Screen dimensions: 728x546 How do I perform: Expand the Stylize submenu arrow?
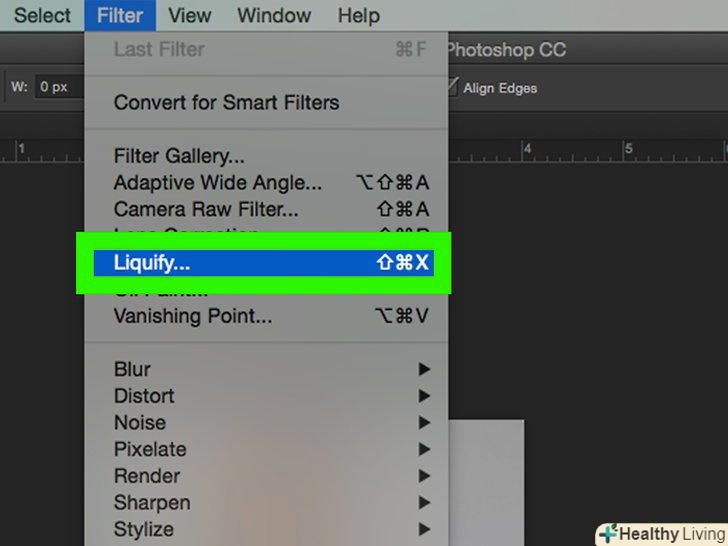point(425,530)
